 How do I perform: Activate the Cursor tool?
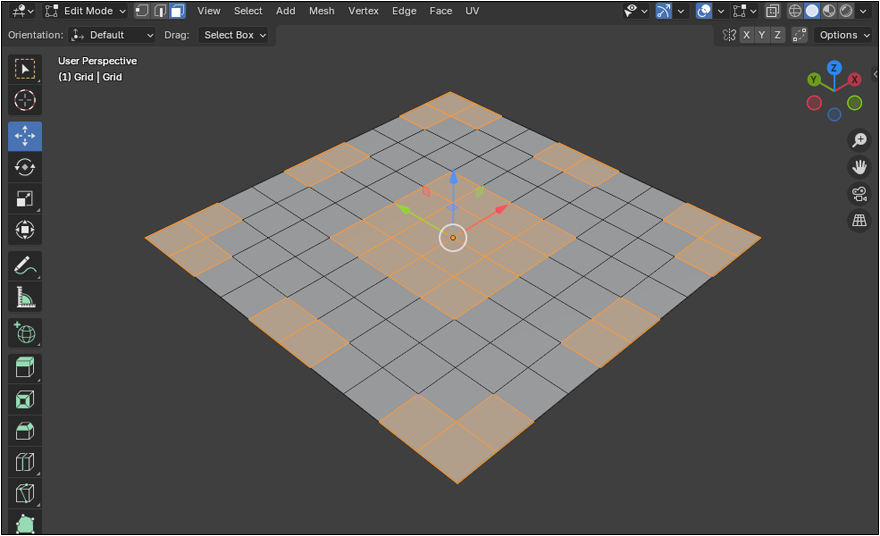click(x=25, y=100)
